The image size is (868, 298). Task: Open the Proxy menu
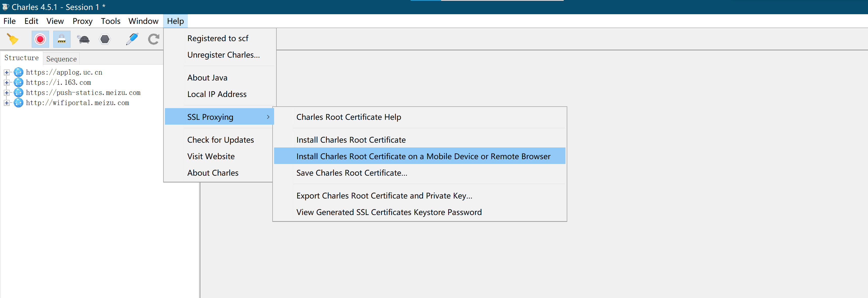(x=82, y=21)
